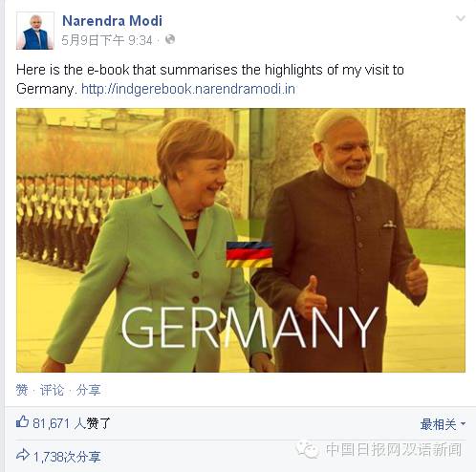Viewport: 476px width, 472px height.
Task: Expand the post options chevron at top right
Action: click(x=461, y=18)
